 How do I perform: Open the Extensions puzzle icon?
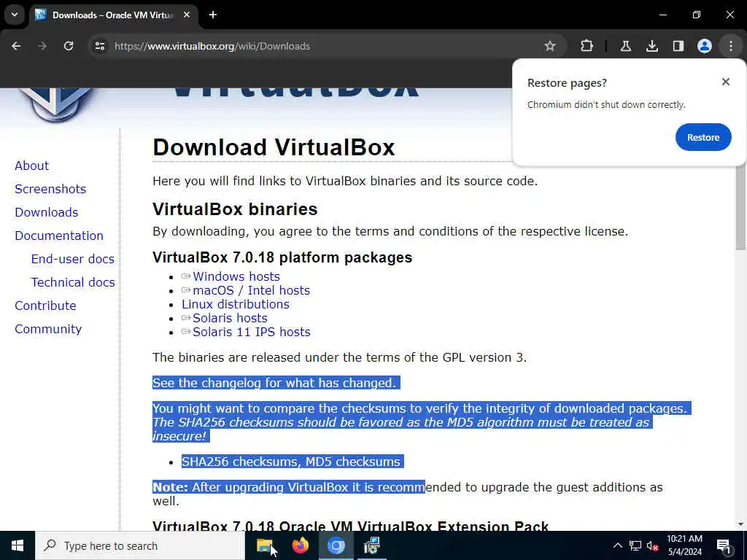coord(587,46)
